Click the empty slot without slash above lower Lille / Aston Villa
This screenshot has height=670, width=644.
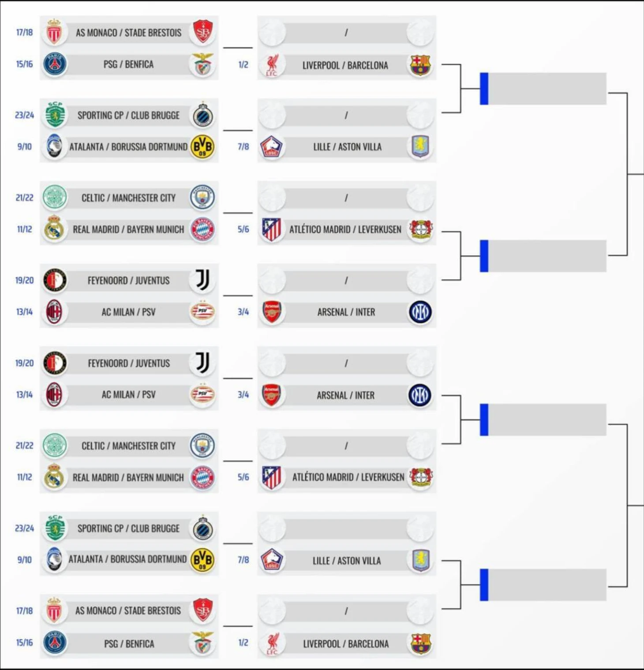point(346,528)
